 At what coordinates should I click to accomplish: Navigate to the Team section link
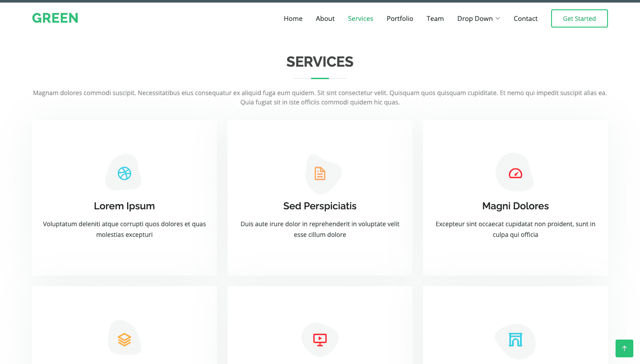(435, 19)
